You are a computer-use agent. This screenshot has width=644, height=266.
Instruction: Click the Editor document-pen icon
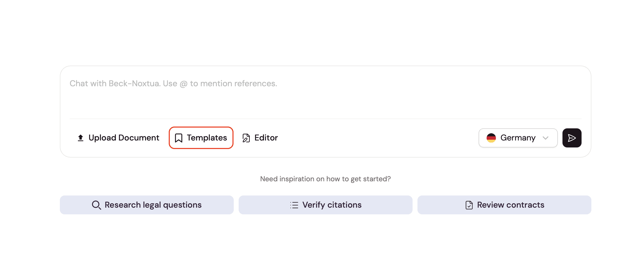(x=246, y=138)
